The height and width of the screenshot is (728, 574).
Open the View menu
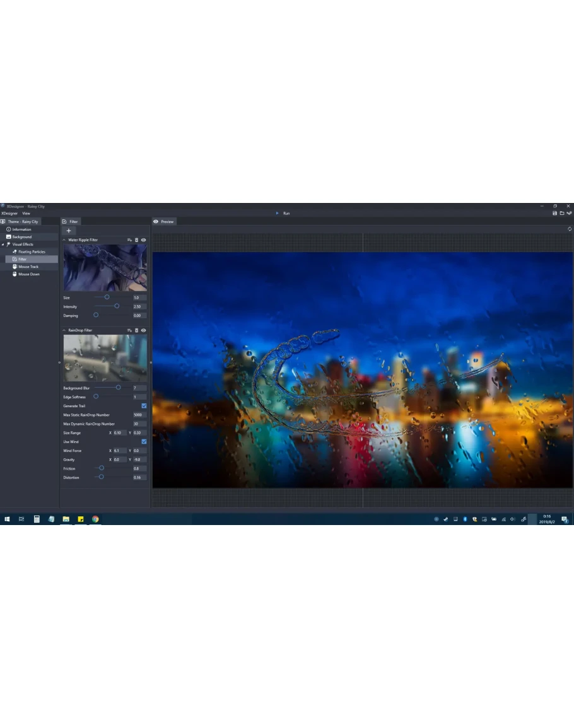(26, 214)
